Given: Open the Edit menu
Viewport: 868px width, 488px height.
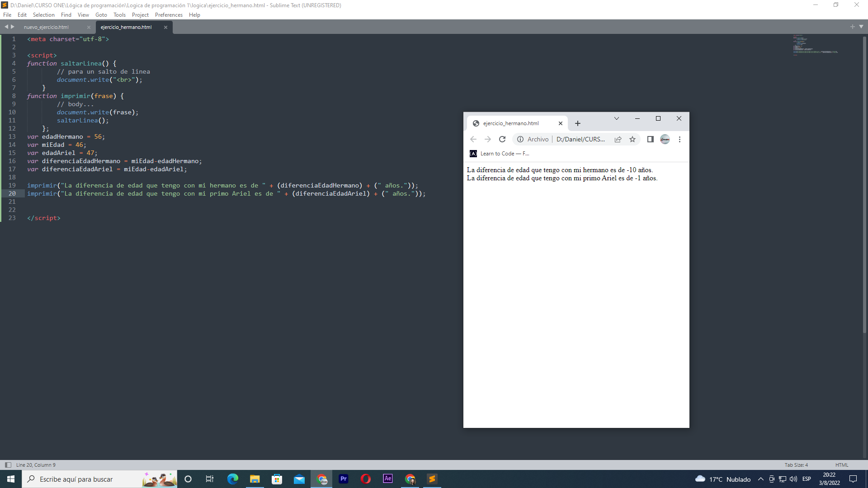Looking at the screenshot, I should coord(22,15).
